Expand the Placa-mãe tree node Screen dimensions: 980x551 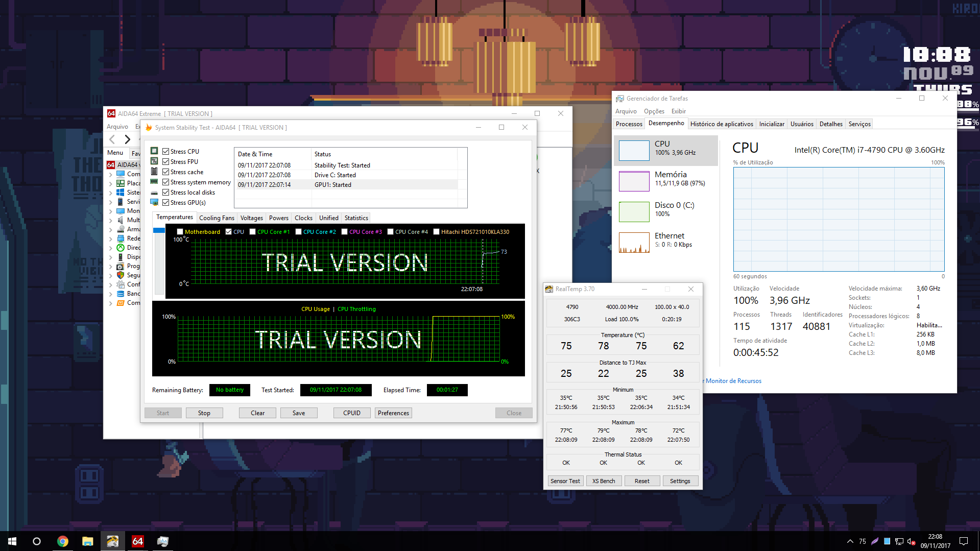point(111,183)
